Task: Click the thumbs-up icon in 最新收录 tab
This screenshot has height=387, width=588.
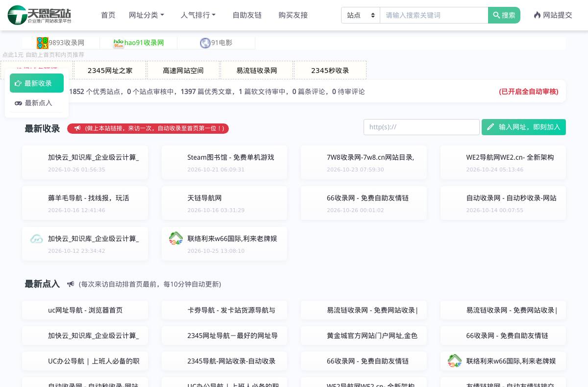Action: [x=18, y=83]
